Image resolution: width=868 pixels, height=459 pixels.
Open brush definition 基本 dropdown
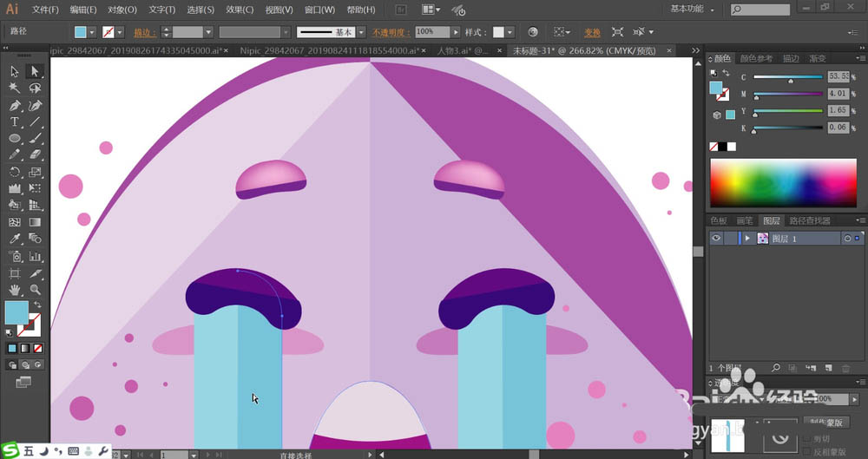[x=361, y=32]
